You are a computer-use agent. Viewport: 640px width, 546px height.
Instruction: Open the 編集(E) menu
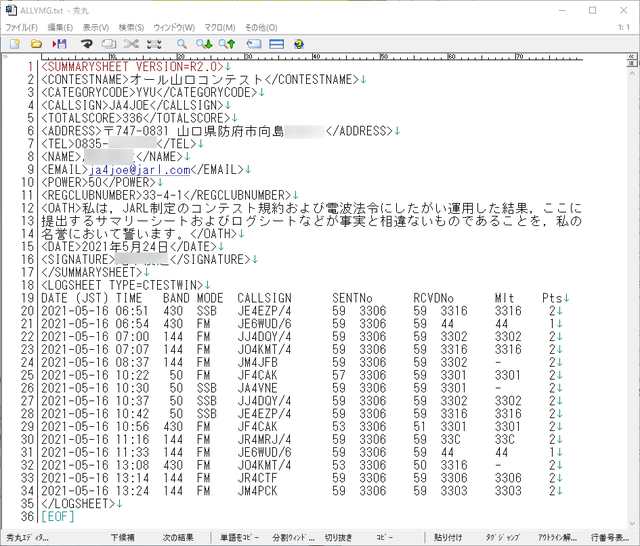click(60, 27)
